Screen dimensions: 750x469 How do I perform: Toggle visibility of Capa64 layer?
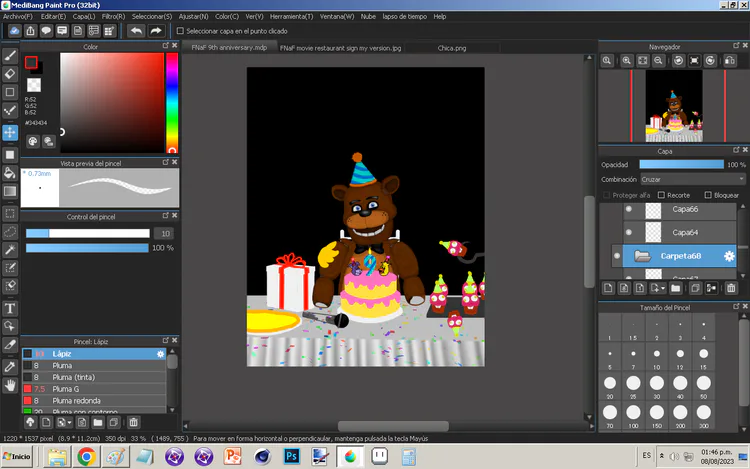pos(629,232)
